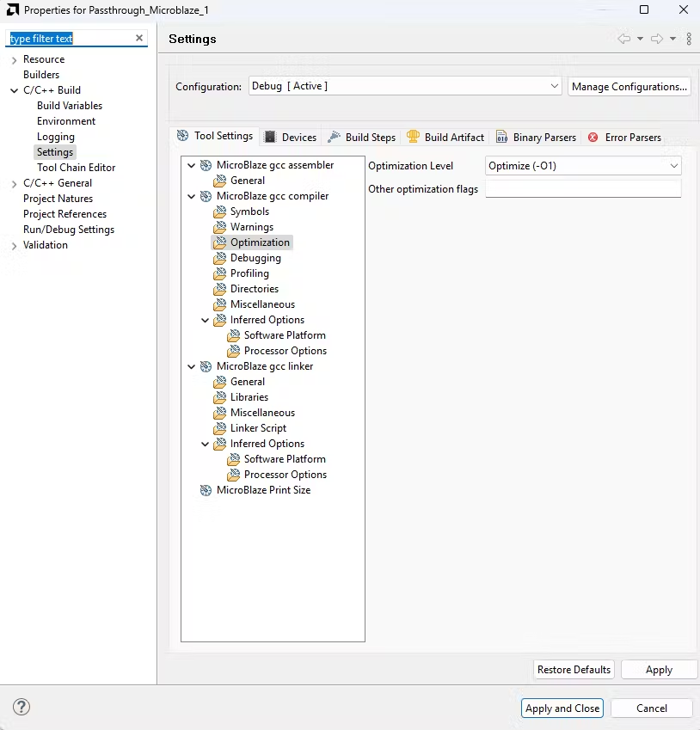The width and height of the screenshot is (700, 730).
Task: Open the Tool Chain Editor page
Action: pos(76,168)
